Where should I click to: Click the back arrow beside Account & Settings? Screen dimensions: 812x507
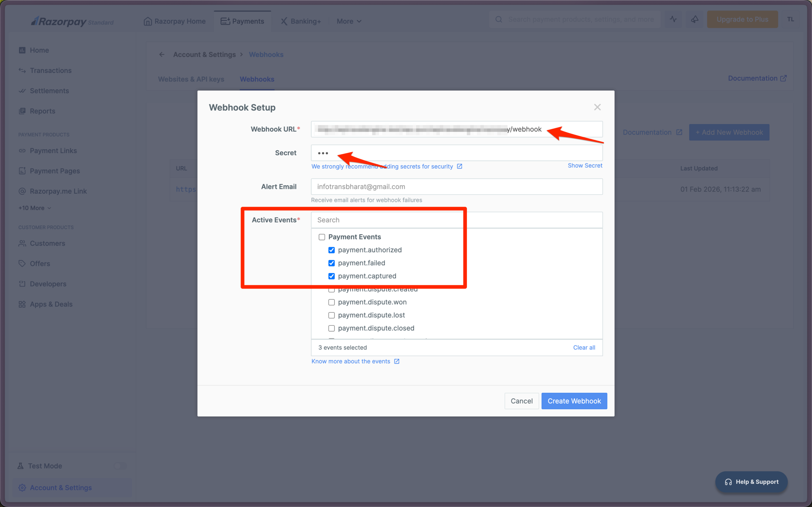point(162,54)
